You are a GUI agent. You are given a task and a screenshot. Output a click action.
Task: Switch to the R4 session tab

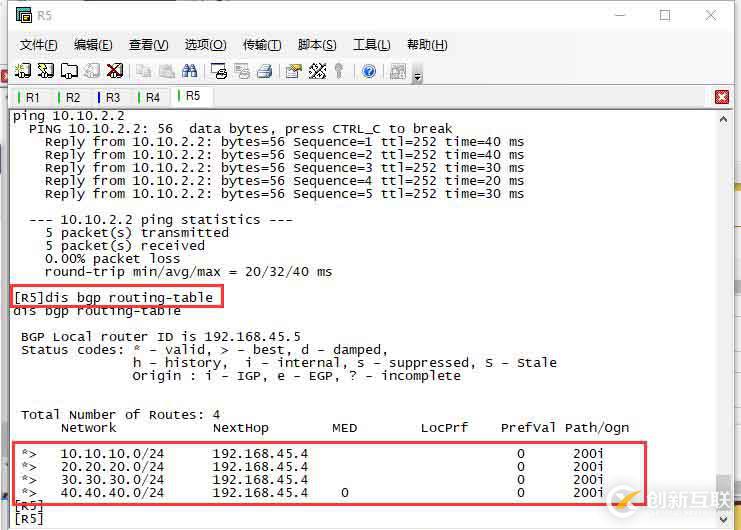pyautogui.click(x=150, y=97)
